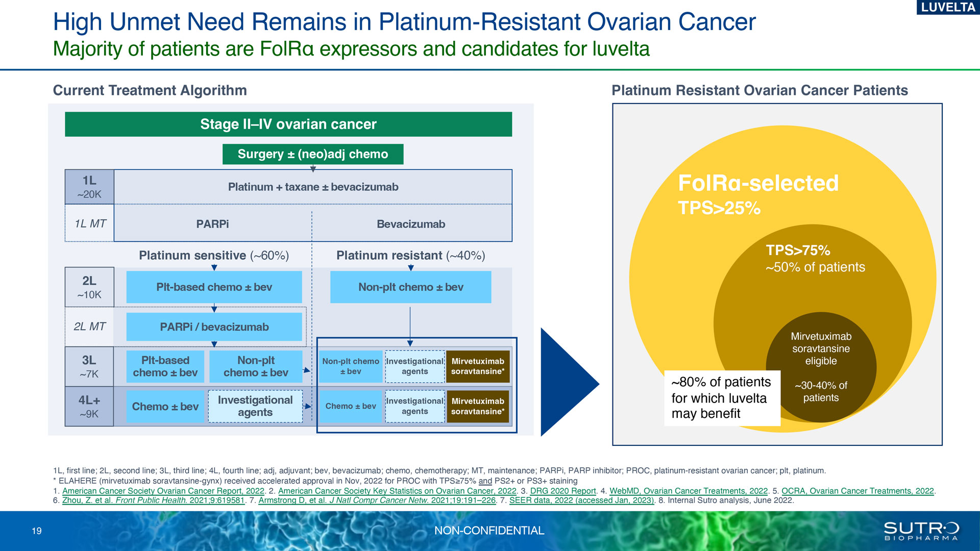This screenshot has height=551, width=980.
Task: Click the LUVELTA tag in corner
Action: coord(948,7)
